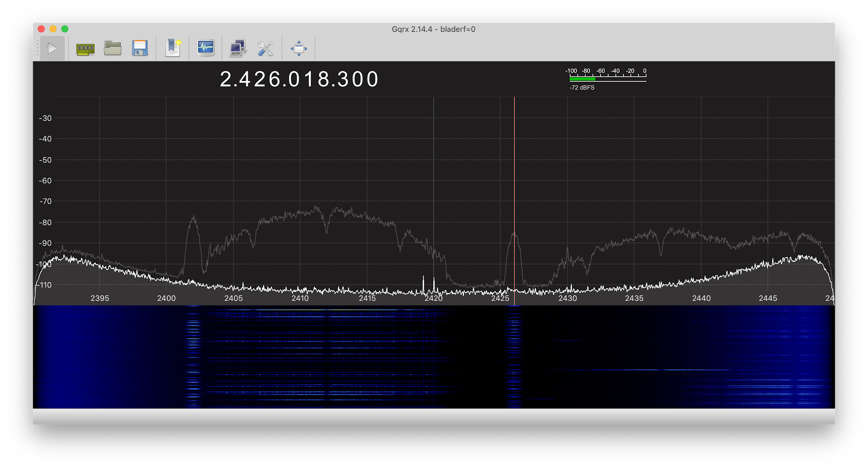
Task: Click the toolbar drag handle dots
Action: pos(38,48)
